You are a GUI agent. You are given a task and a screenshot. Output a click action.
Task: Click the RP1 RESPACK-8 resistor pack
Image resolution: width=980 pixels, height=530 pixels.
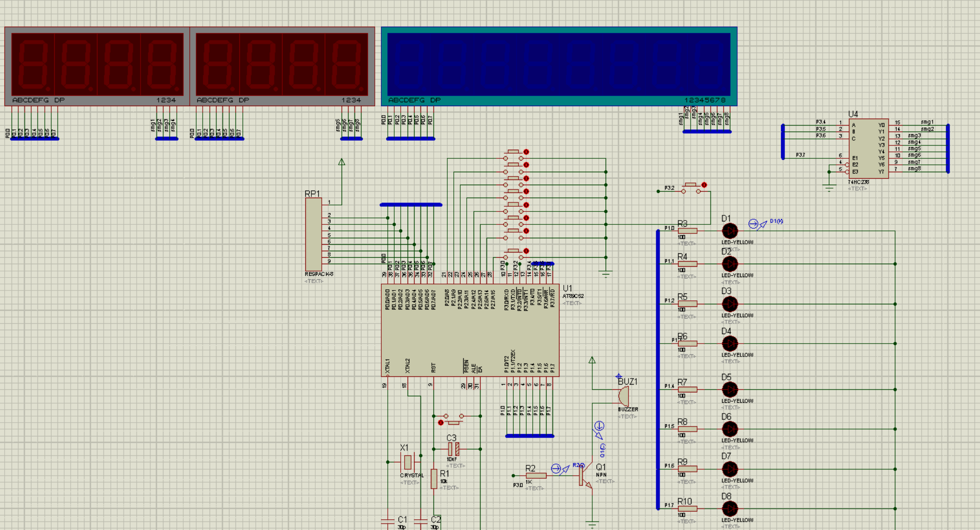[x=314, y=234]
